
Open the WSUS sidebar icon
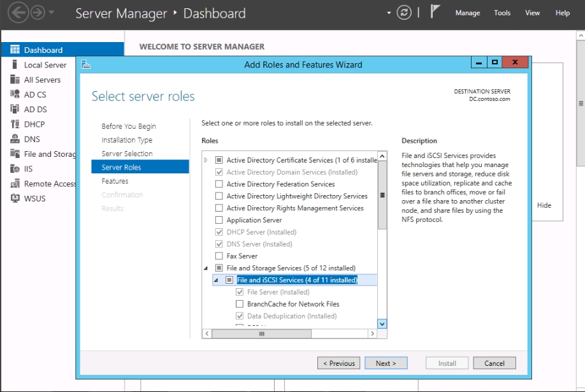point(15,198)
